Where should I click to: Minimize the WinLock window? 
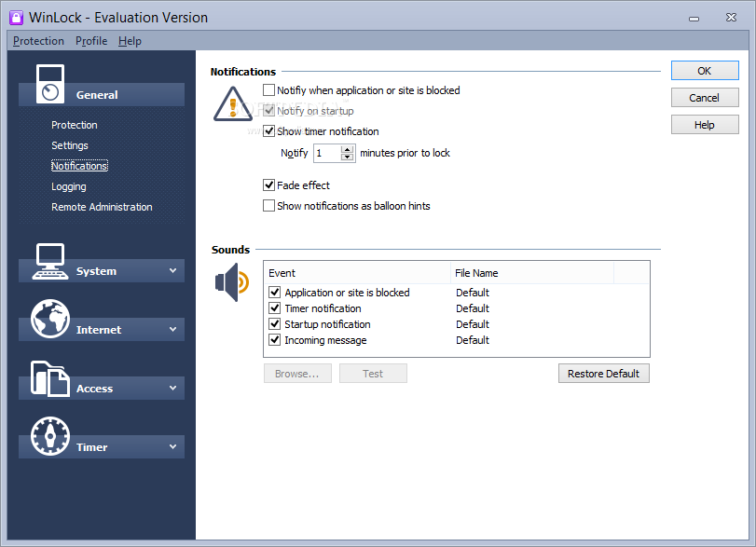(x=694, y=19)
